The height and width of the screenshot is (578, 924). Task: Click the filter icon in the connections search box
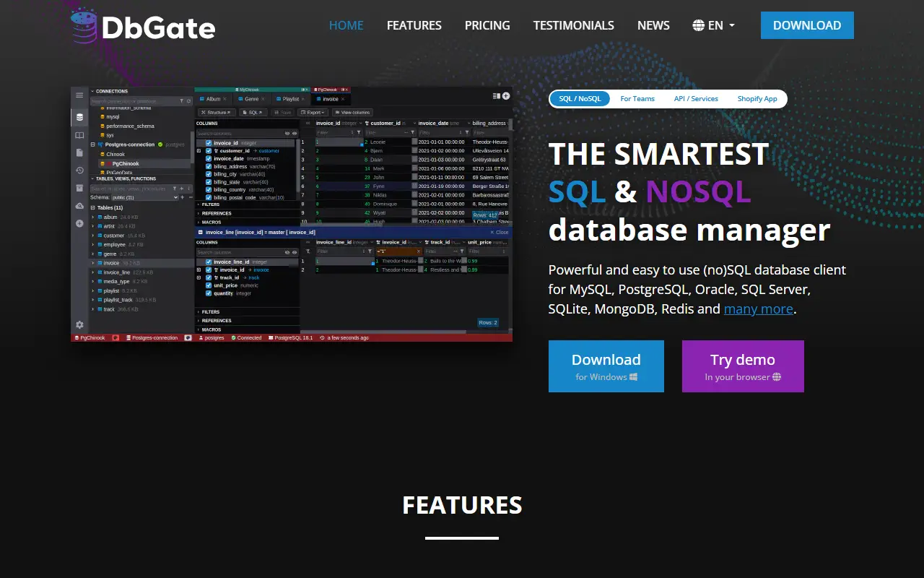tap(181, 100)
